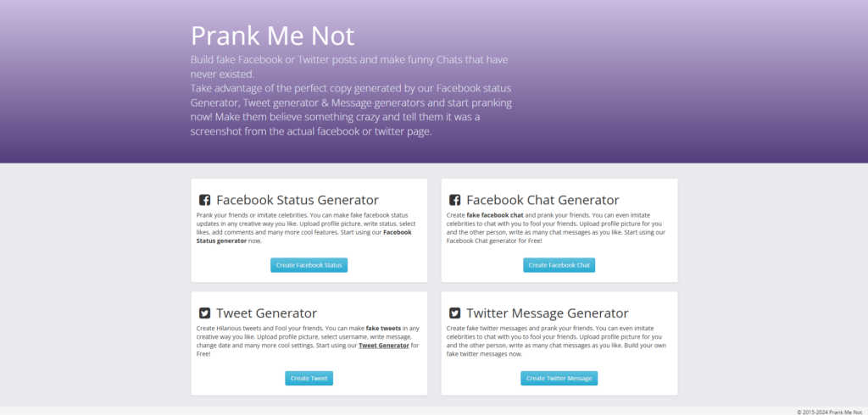868x415 pixels.
Task: Click the Facebook icon beside Facebook Chat Generator
Action: [x=455, y=201]
